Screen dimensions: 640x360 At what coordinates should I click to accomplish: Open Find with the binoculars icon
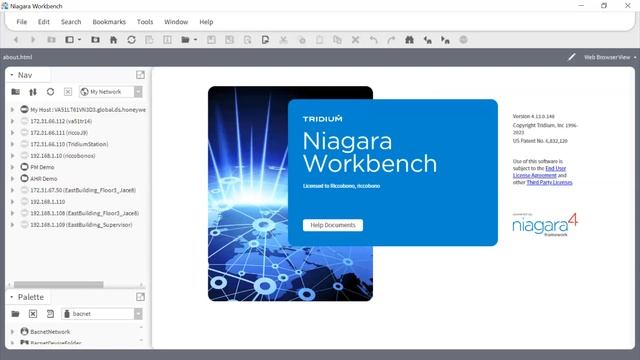point(409,40)
